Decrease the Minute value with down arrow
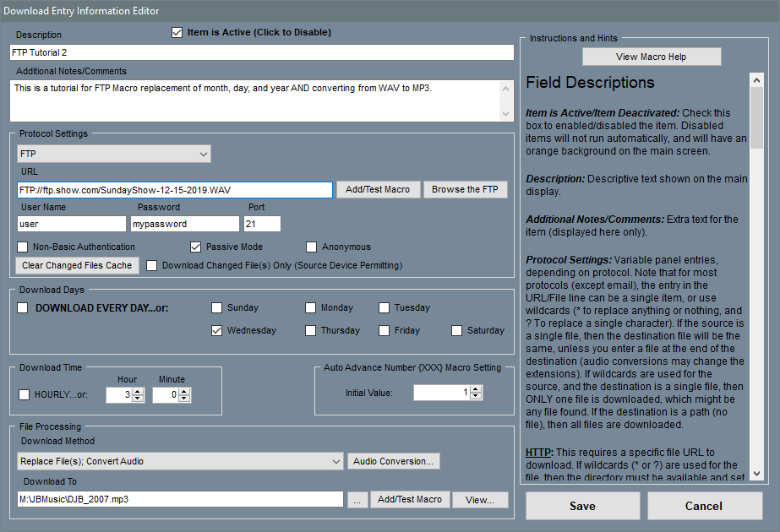 [184, 399]
